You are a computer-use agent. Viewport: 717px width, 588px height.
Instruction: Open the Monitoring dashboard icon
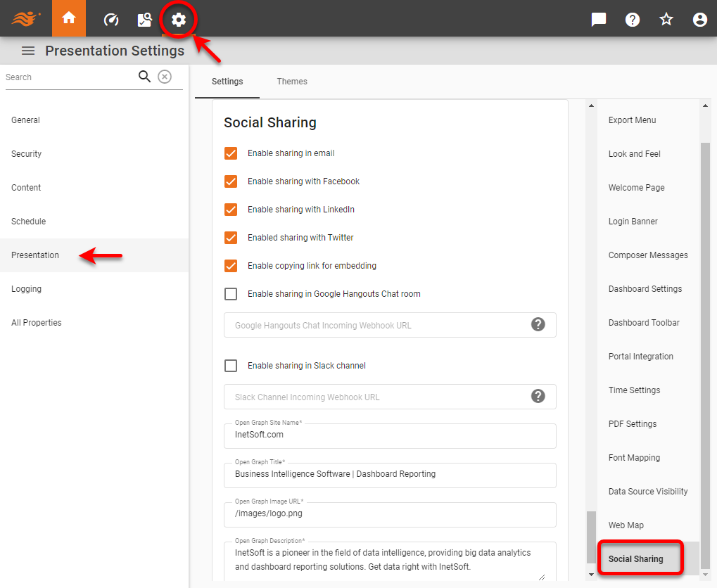pyautogui.click(x=110, y=19)
